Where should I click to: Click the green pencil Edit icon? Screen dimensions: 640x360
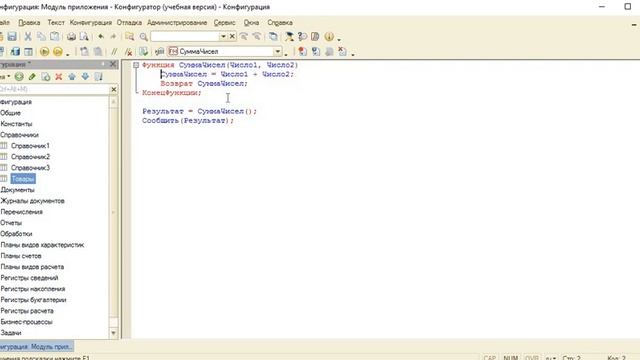point(32,77)
